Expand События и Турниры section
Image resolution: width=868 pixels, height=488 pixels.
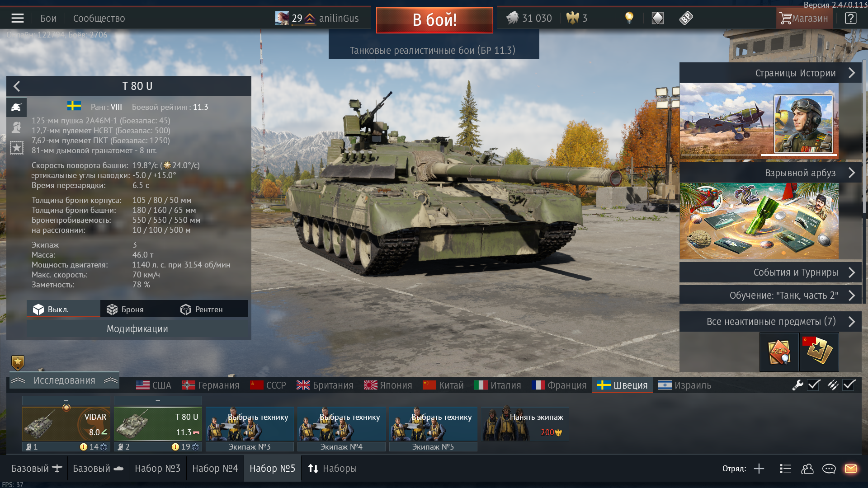point(770,272)
